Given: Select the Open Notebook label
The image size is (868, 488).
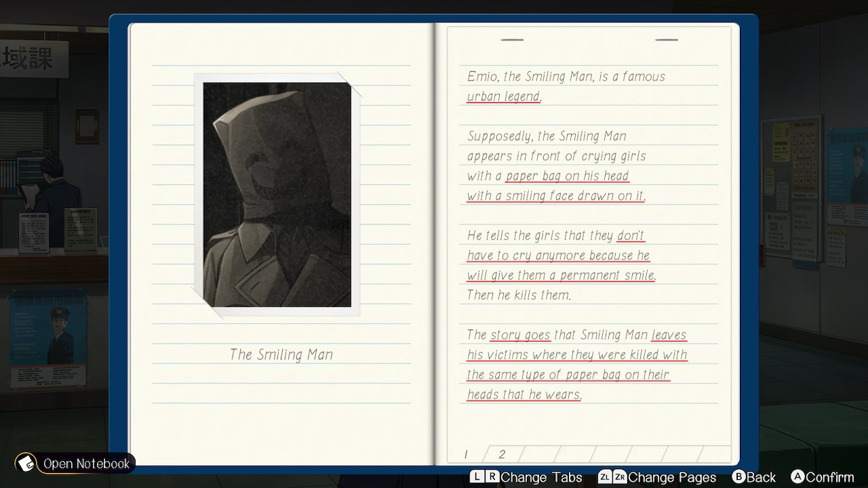Looking at the screenshot, I should (86, 464).
